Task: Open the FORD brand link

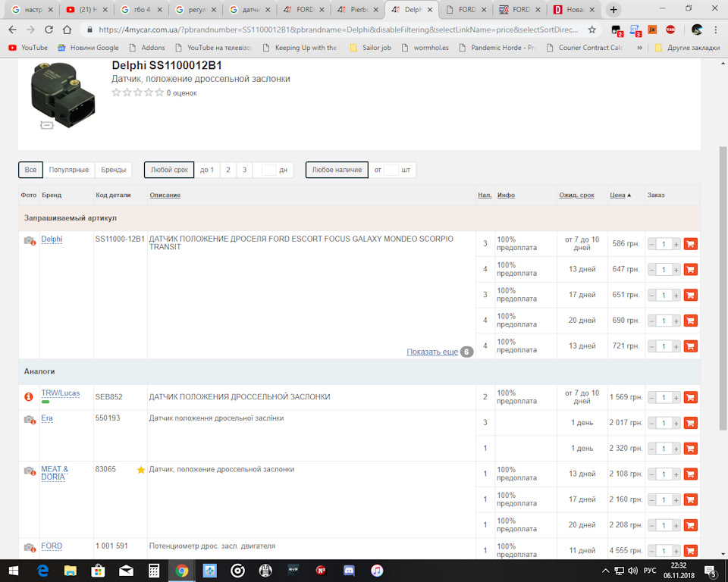Action: [52, 546]
